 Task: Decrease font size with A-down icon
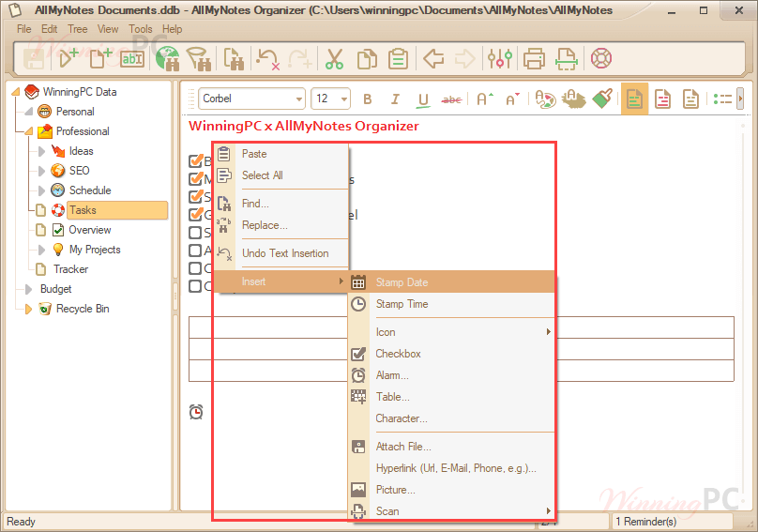pos(513,99)
